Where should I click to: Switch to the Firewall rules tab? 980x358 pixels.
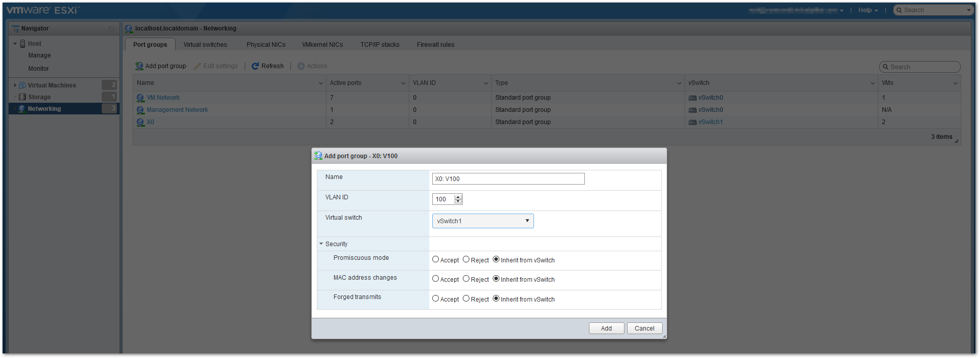436,45
